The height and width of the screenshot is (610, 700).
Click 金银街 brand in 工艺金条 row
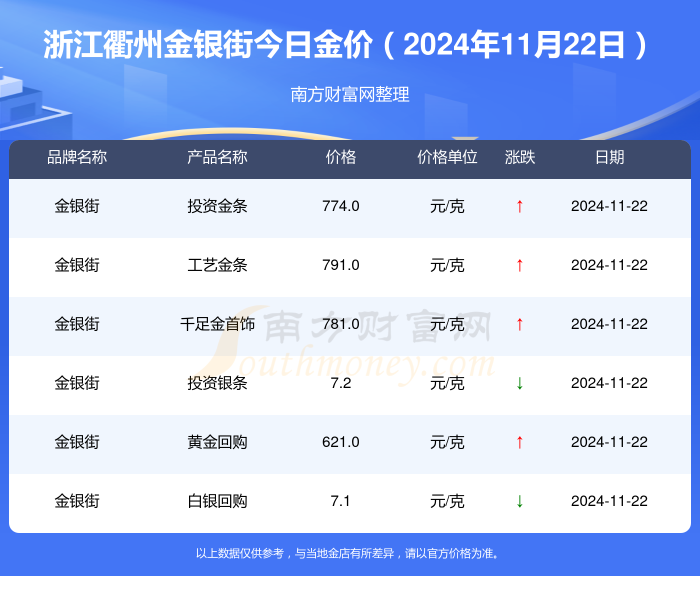point(77,265)
